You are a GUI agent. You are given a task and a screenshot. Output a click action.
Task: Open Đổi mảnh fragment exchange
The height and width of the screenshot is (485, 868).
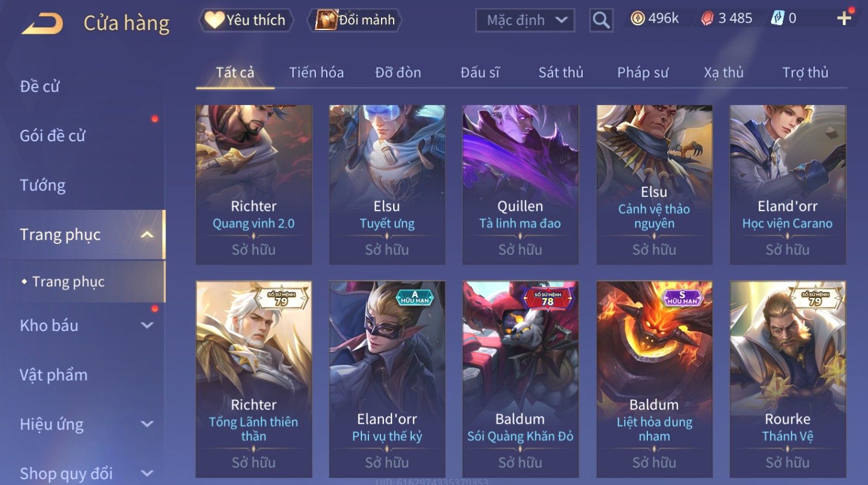pos(355,20)
